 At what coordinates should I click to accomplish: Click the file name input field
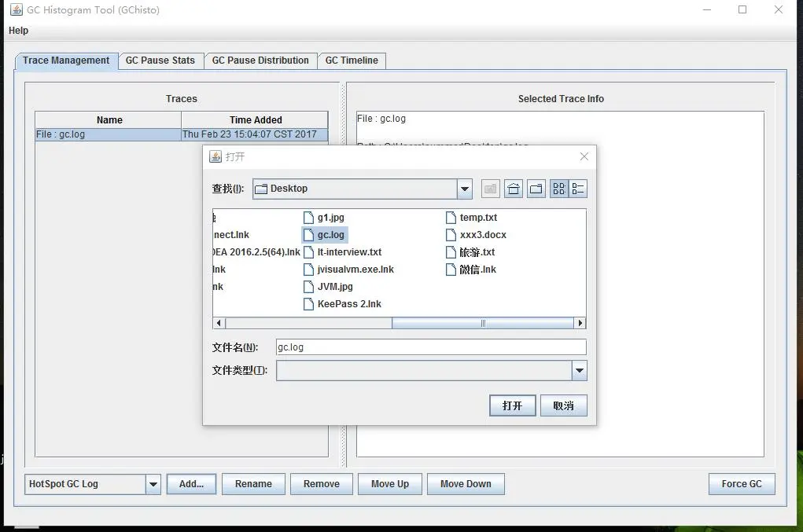tap(431, 347)
